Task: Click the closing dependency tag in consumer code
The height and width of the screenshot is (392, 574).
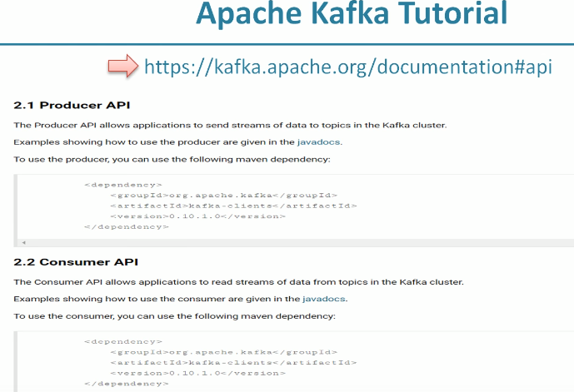Action: coord(127,384)
